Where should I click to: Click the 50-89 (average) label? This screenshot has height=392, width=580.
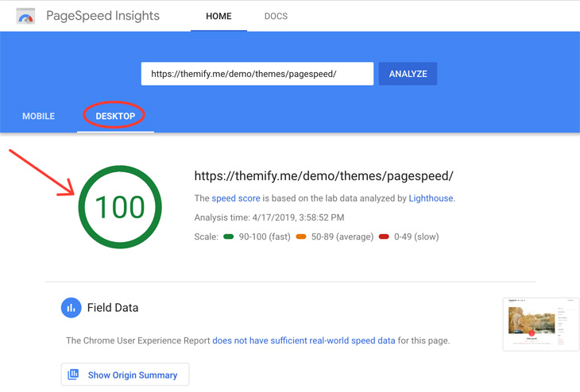click(x=342, y=236)
